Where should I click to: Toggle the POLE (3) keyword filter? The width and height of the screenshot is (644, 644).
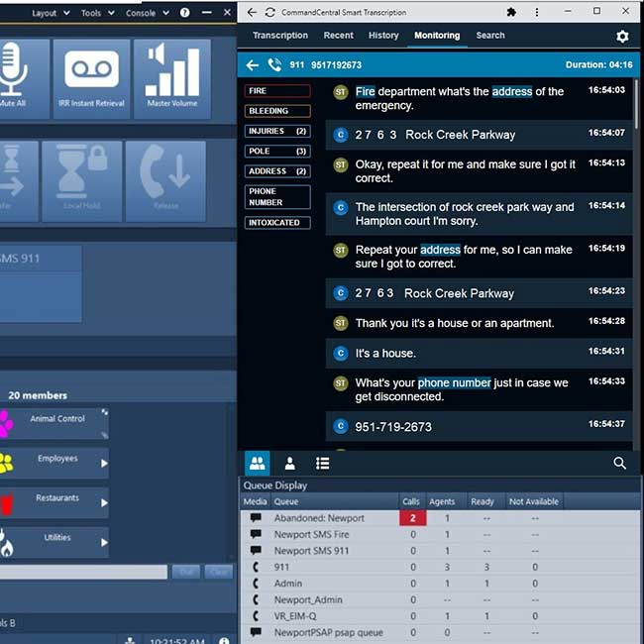tap(277, 152)
